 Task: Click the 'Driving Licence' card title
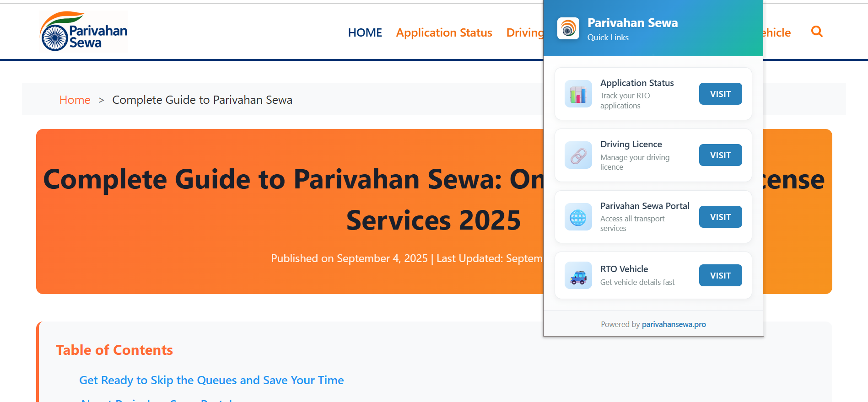tap(631, 144)
